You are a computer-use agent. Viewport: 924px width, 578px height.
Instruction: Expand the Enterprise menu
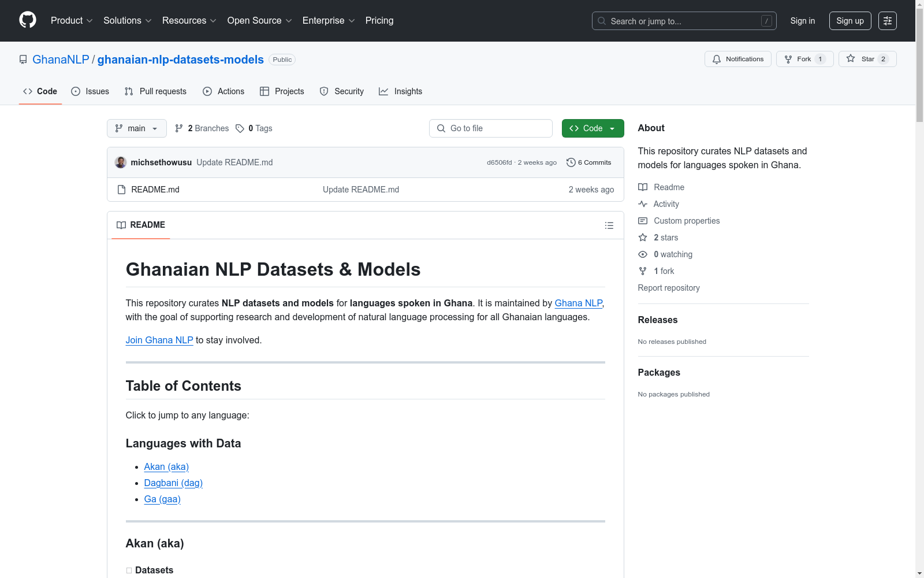(329, 21)
